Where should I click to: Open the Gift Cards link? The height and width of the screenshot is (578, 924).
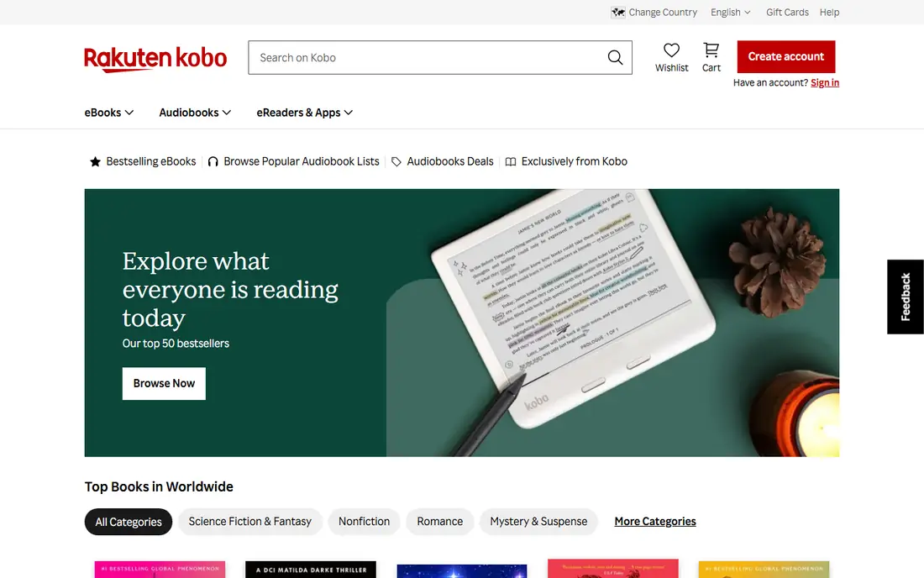[787, 13]
